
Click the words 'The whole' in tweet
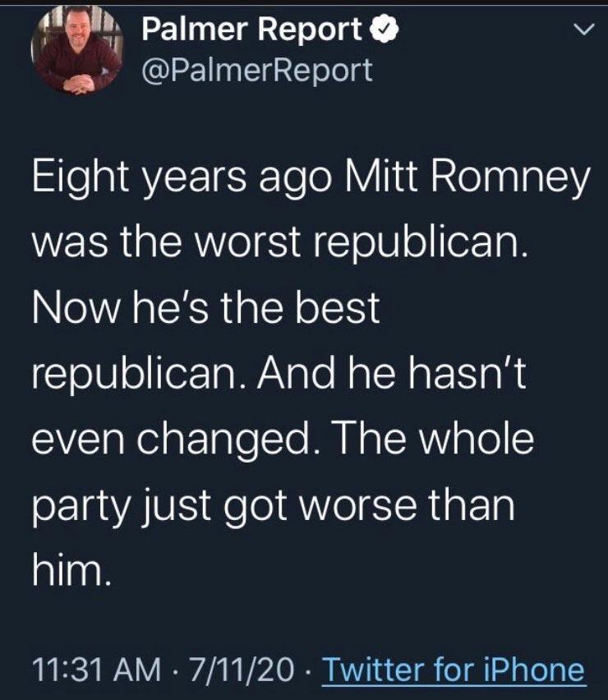(432, 439)
